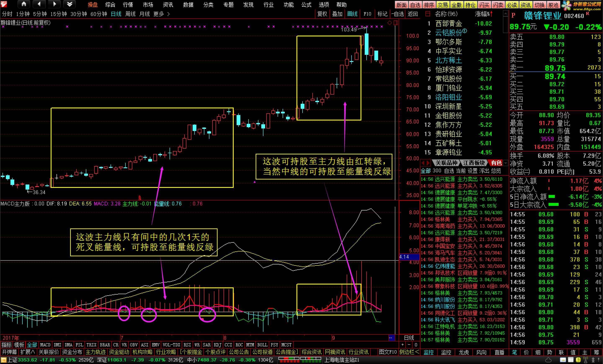This screenshot has height=364, width=603.
Task: Click the 图文F10 button
Action: [388, 352]
